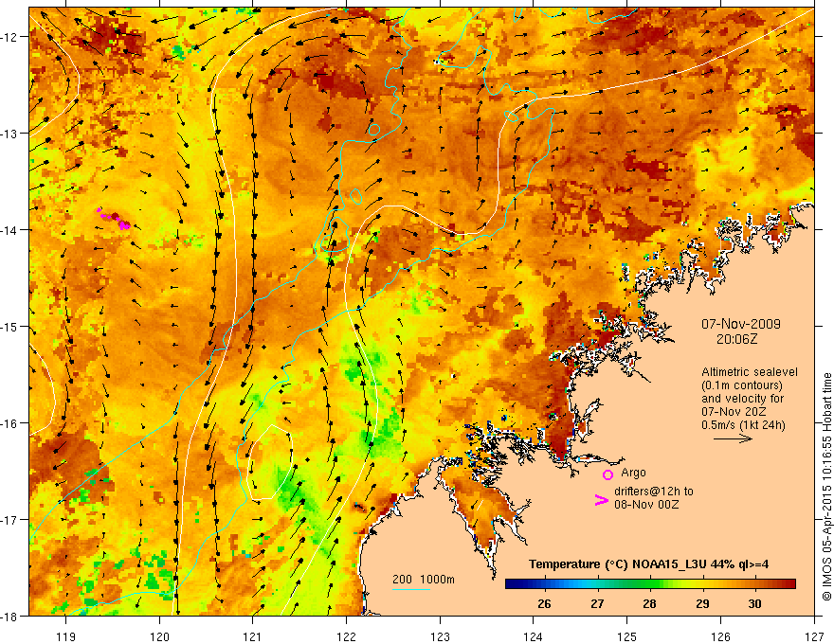This screenshot has width=834, height=644.
Task: Click the closed white contour near 121E 16.5S
Action: click(270, 462)
